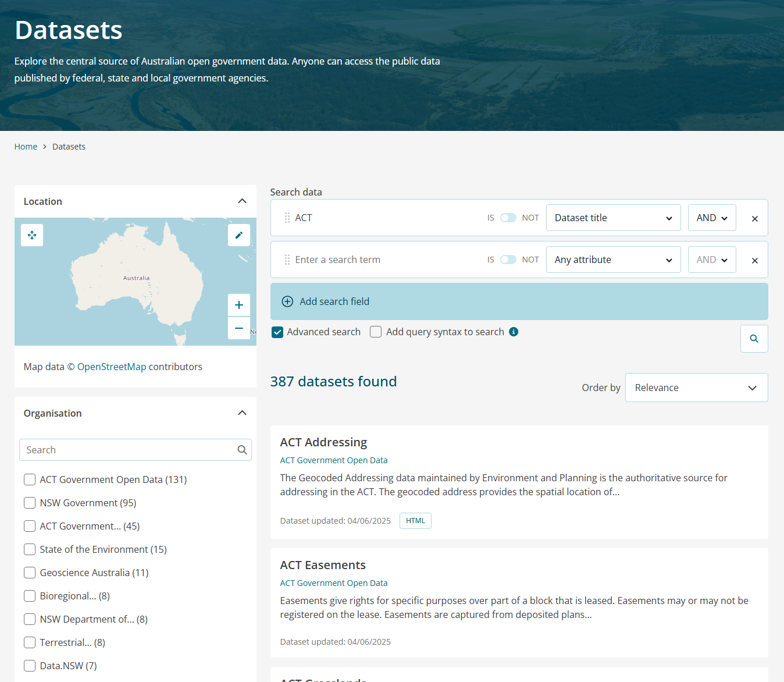The height and width of the screenshot is (682, 784).
Task: Collapse the Location panel
Action: pyautogui.click(x=242, y=201)
